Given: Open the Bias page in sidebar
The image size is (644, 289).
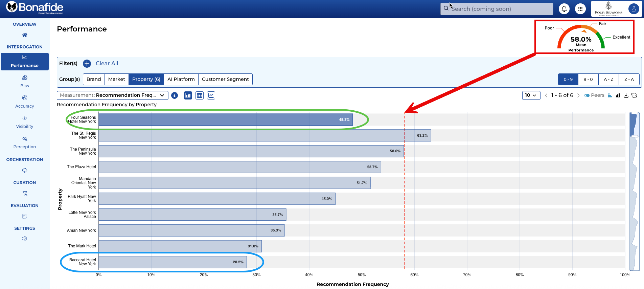Looking at the screenshot, I should 25,82.
